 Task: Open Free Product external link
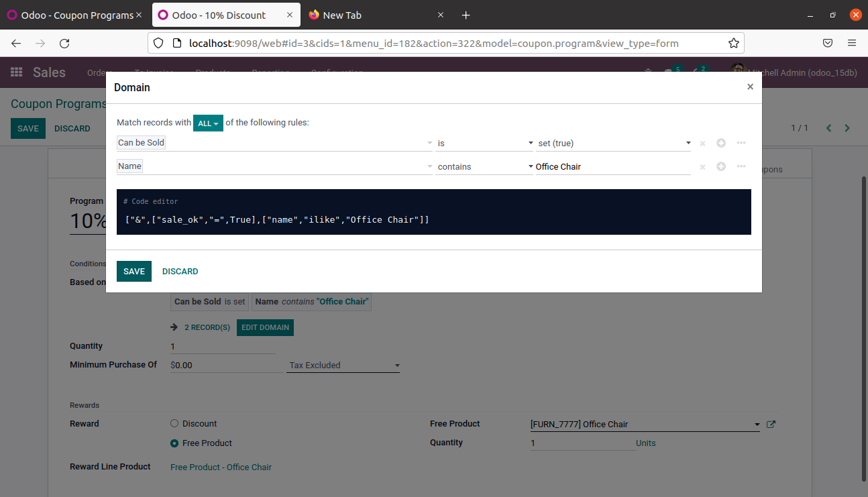pyautogui.click(x=771, y=424)
